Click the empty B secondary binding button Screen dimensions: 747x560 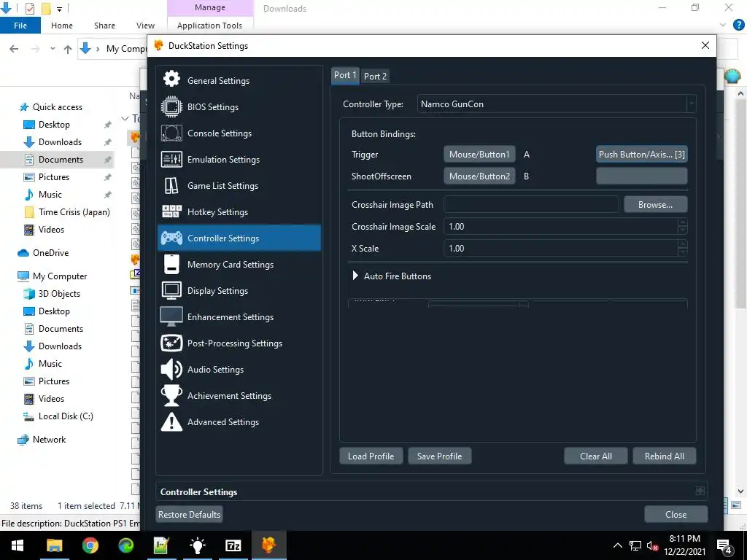point(641,176)
